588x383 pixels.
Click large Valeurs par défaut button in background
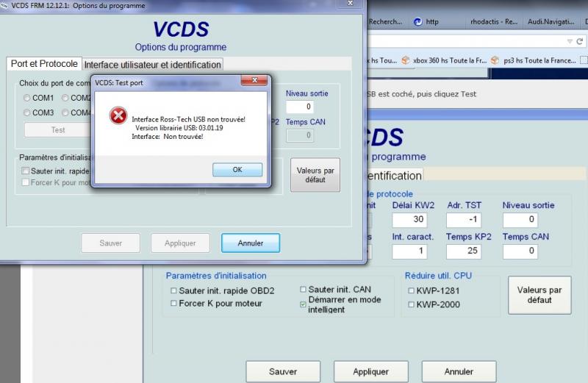point(539,296)
